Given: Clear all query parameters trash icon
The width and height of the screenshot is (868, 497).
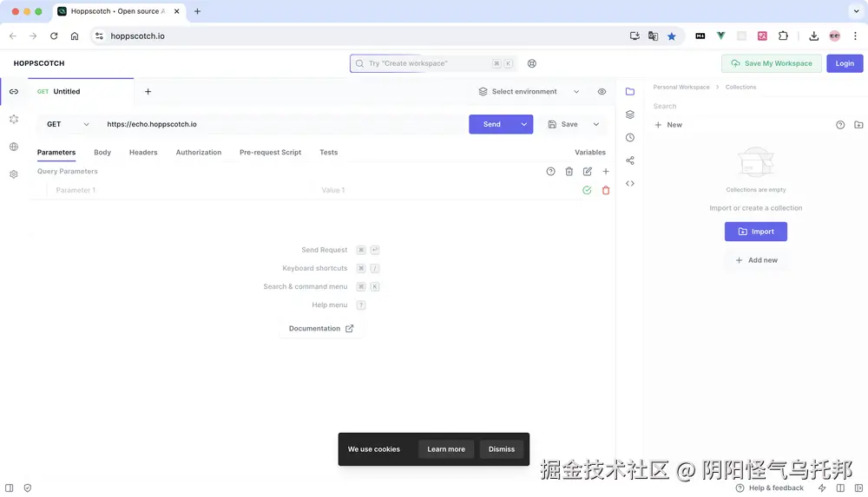Looking at the screenshot, I should [x=569, y=172].
